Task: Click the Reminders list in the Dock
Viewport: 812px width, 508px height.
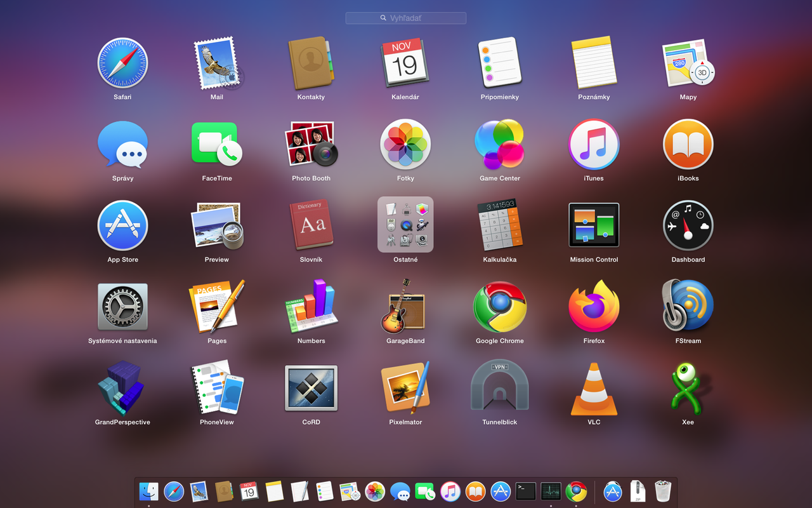Action: tap(325, 491)
